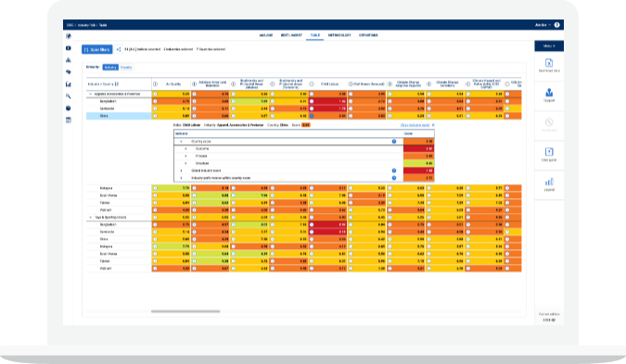Open the Definitions tab

pos(368,35)
